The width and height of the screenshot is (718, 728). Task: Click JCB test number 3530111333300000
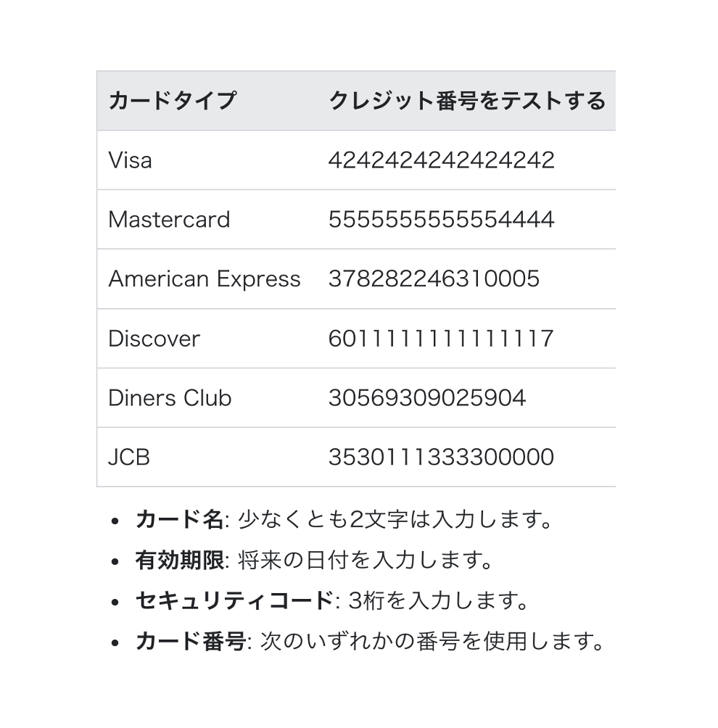441,458
